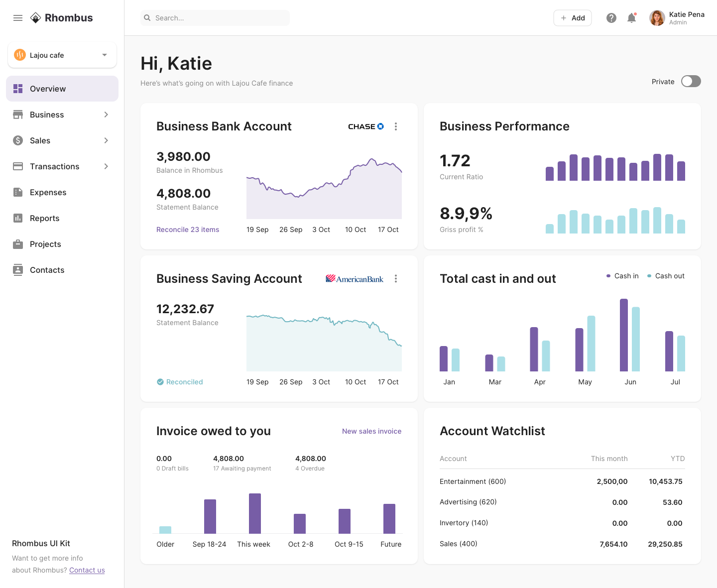
Task: Expand the Business menu chevron
Action: point(106,115)
